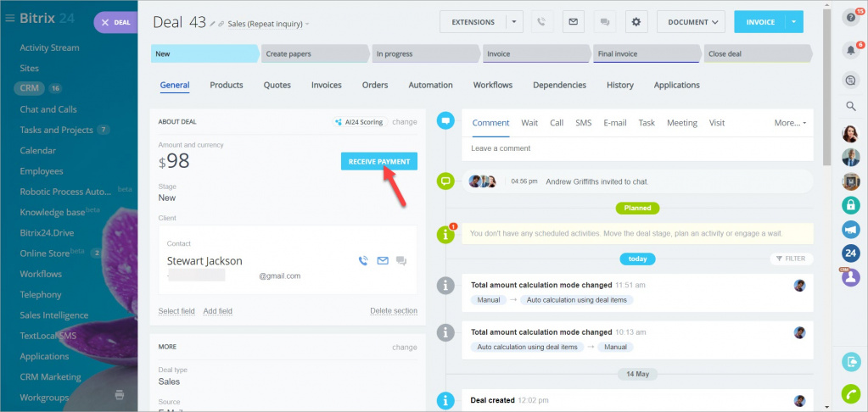The height and width of the screenshot is (412, 868).
Task: Click the Add field link
Action: [217, 311]
